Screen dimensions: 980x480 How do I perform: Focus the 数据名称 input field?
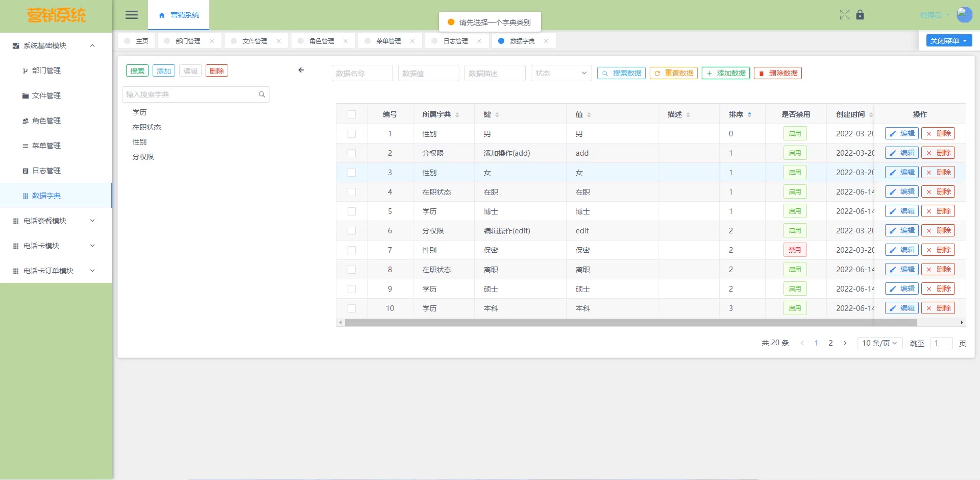pyautogui.click(x=362, y=73)
